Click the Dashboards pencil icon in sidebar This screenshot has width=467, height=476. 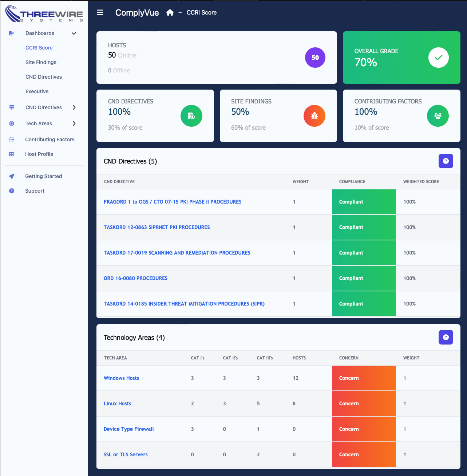12,33
